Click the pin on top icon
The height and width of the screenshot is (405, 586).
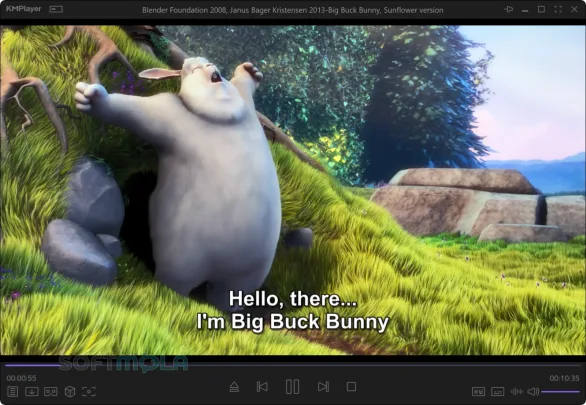(509, 9)
